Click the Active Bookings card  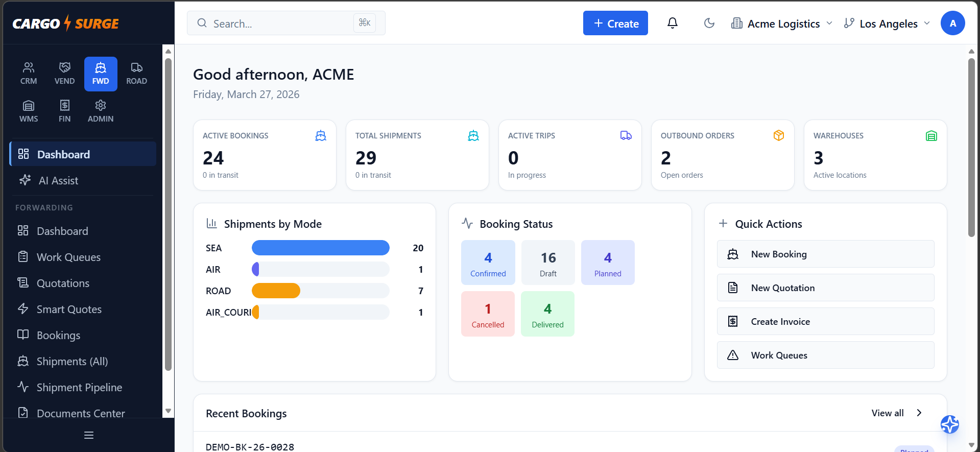click(x=265, y=155)
